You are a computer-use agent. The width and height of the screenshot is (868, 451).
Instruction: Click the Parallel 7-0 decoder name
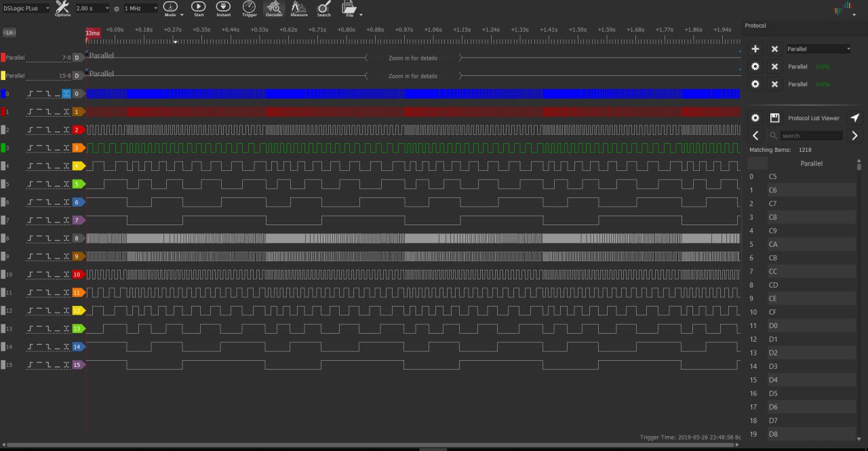15,58
